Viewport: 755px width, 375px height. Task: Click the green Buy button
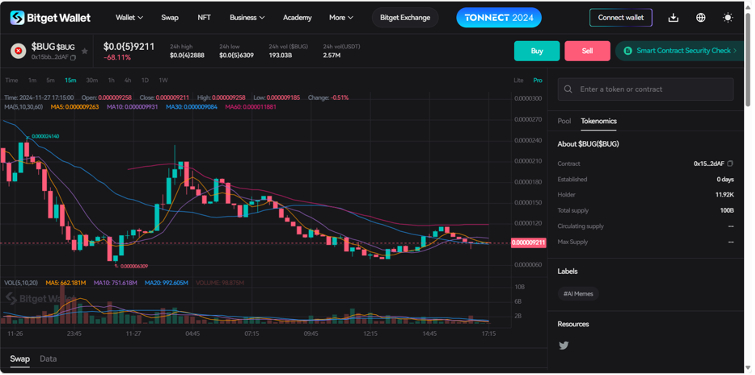(x=537, y=51)
